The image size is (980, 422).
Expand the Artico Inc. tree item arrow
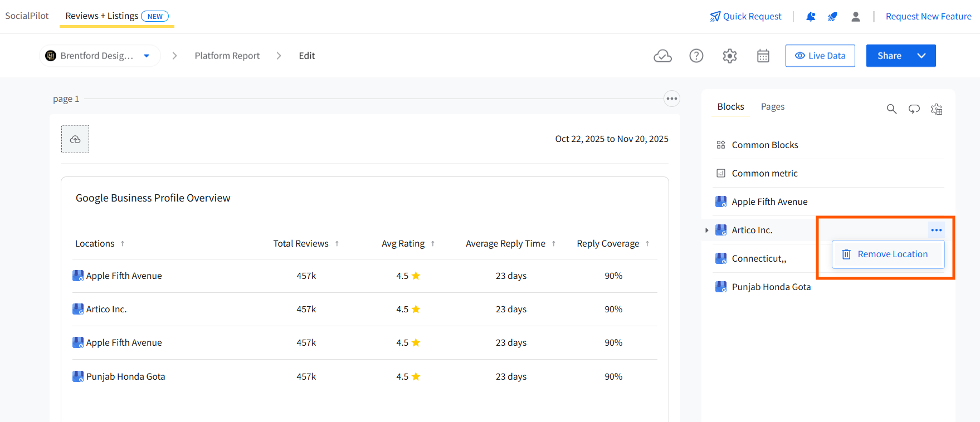(x=707, y=230)
